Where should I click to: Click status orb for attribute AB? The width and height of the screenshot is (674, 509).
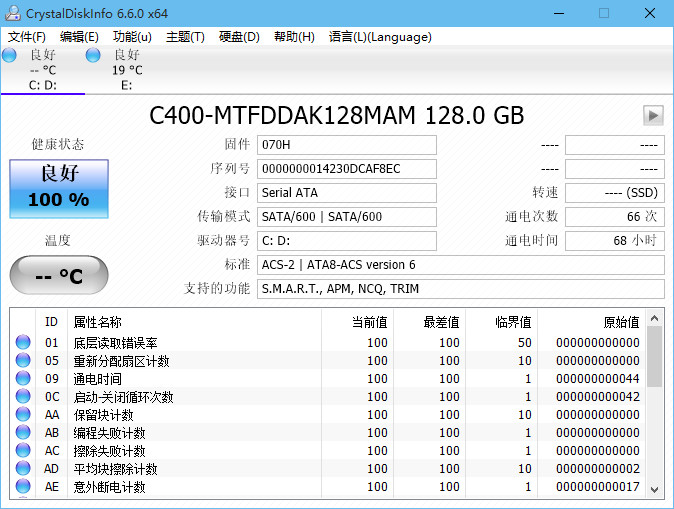(x=23, y=432)
